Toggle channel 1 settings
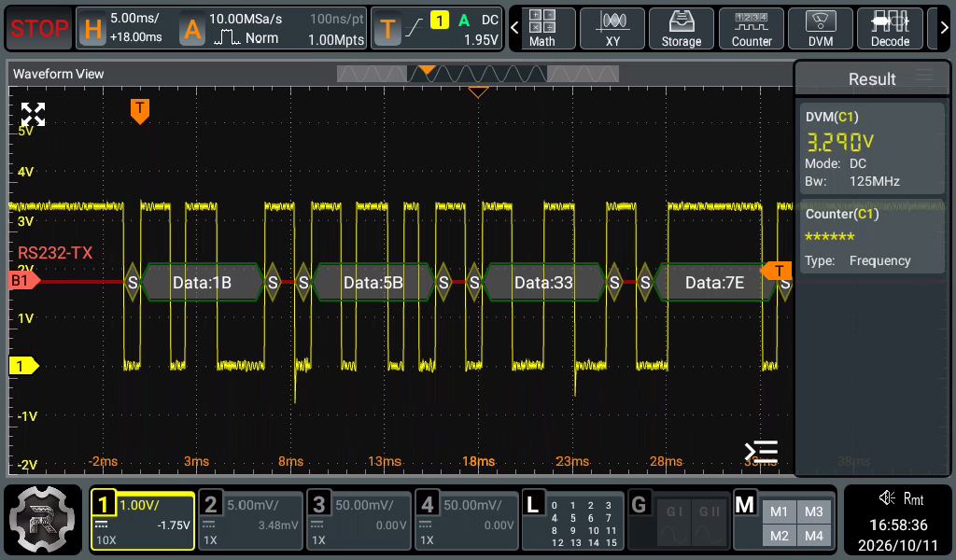Screen dimensions: 956x560 coord(143,522)
